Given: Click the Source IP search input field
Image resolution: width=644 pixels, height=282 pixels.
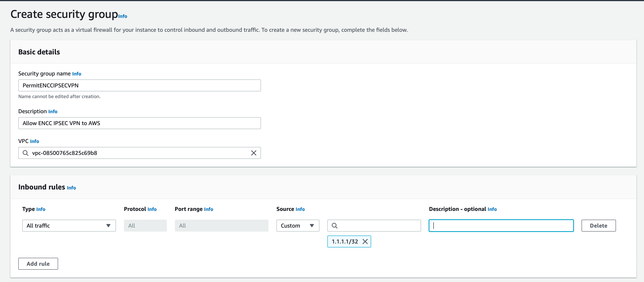Looking at the screenshot, I should pos(375,225).
